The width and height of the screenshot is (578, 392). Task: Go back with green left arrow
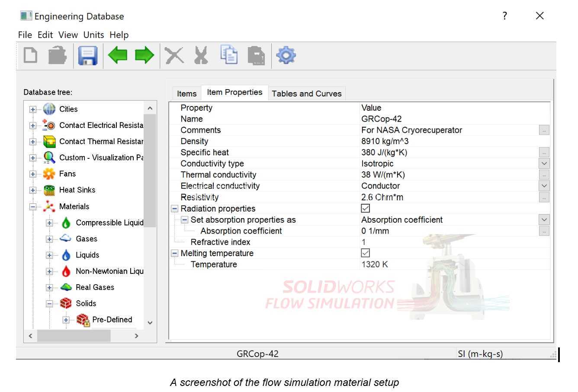pyautogui.click(x=118, y=55)
